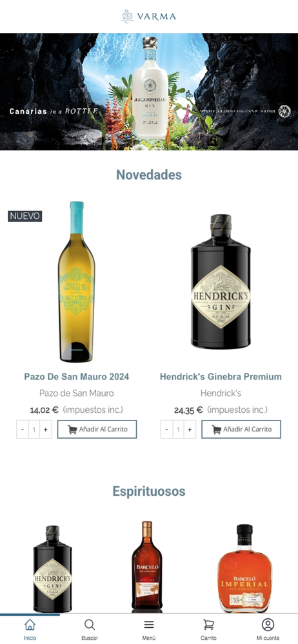Click the Macaronesian Gin banner
298x644 pixels.
pyautogui.click(x=149, y=91)
